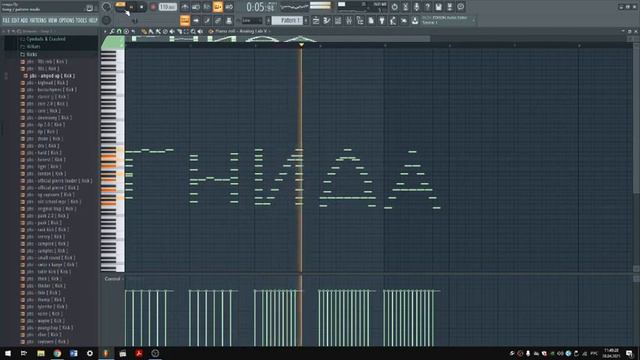The width and height of the screenshot is (640, 360).
Task: Open the EDIT menu
Action: [16, 20]
